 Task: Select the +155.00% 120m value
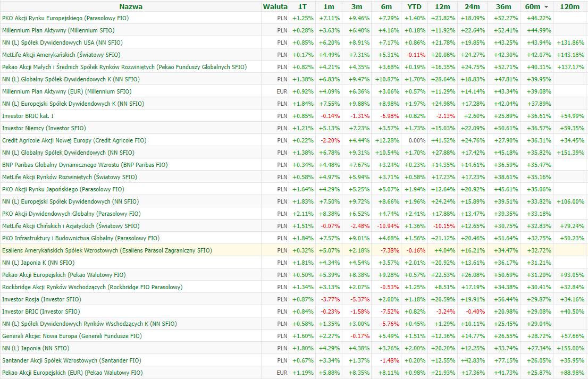pyautogui.click(x=570, y=348)
